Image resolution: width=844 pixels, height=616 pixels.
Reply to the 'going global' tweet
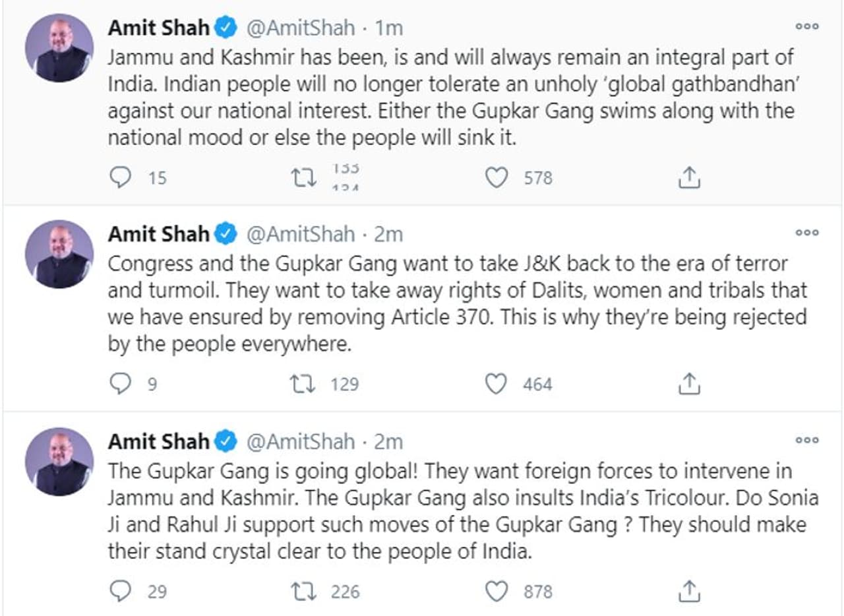click(x=119, y=591)
